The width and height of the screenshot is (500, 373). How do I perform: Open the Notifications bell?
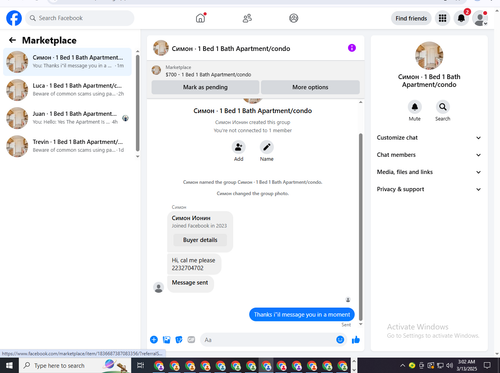(461, 18)
